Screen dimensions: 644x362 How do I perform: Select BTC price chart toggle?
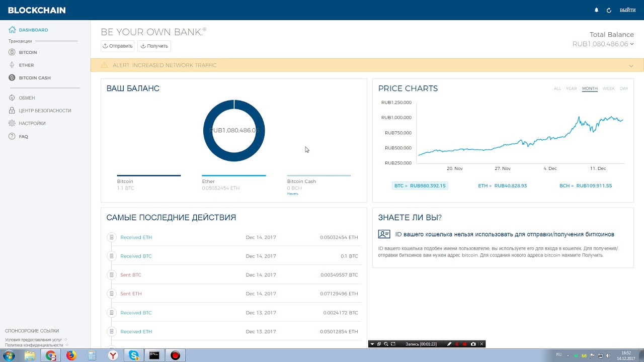click(x=420, y=186)
